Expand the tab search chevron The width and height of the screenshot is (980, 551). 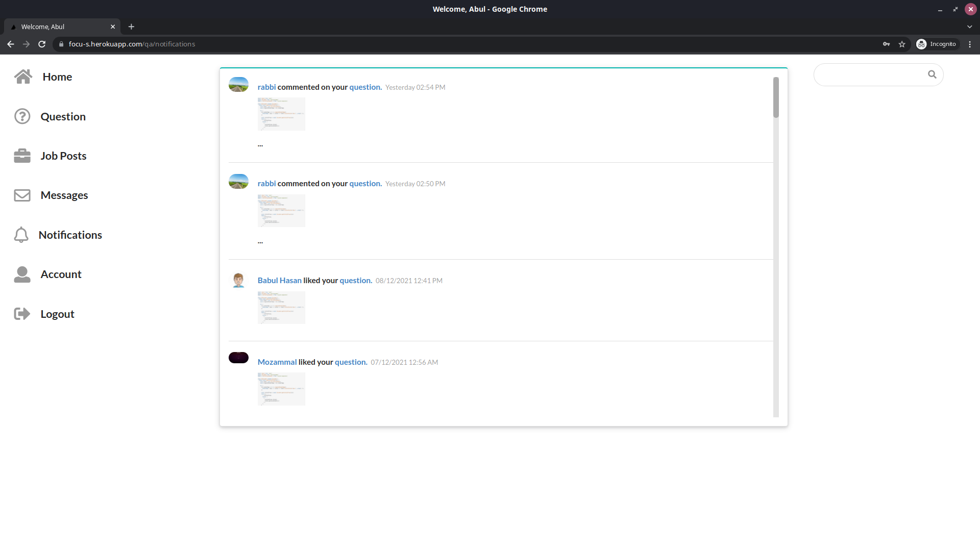tap(970, 27)
